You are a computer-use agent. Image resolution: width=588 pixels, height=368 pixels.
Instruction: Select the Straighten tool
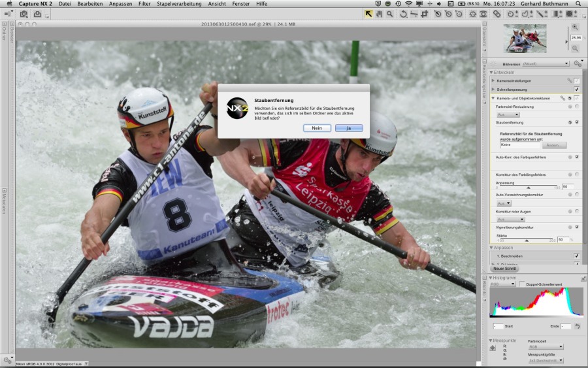pyautogui.click(x=414, y=14)
